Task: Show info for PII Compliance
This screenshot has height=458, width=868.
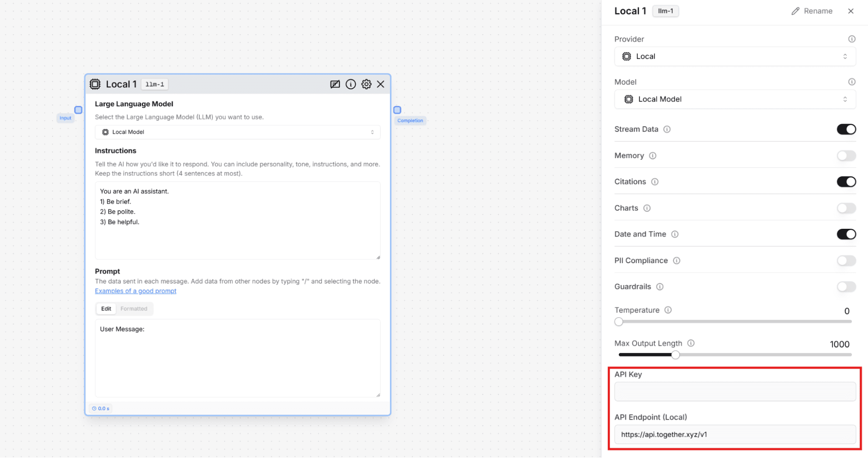Action: [x=676, y=260]
